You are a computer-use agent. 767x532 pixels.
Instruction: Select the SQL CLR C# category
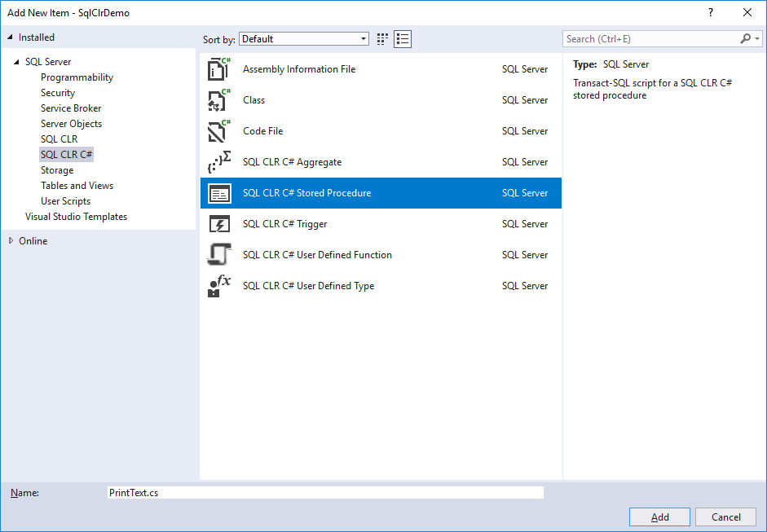[x=66, y=155]
